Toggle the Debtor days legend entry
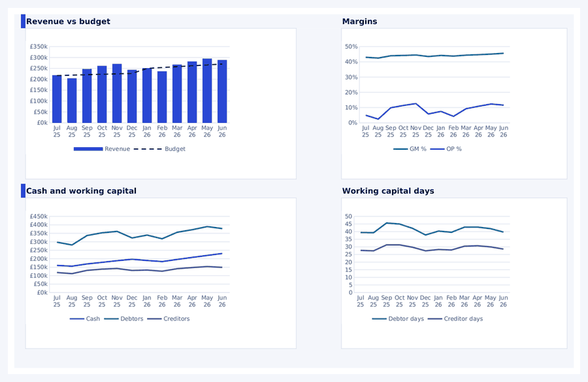588x382 pixels. point(398,319)
